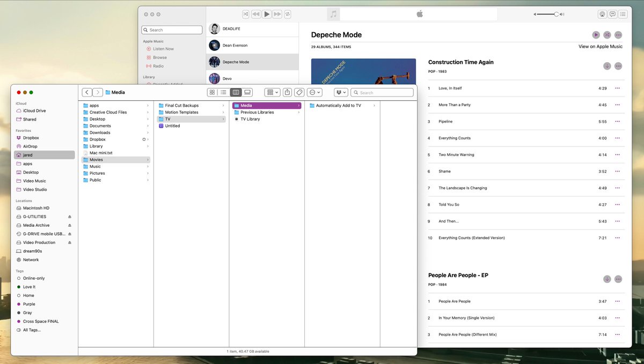This screenshot has width=644, height=364.
Task: Select the track Two Minute Warning
Action: tap(526, 155)
